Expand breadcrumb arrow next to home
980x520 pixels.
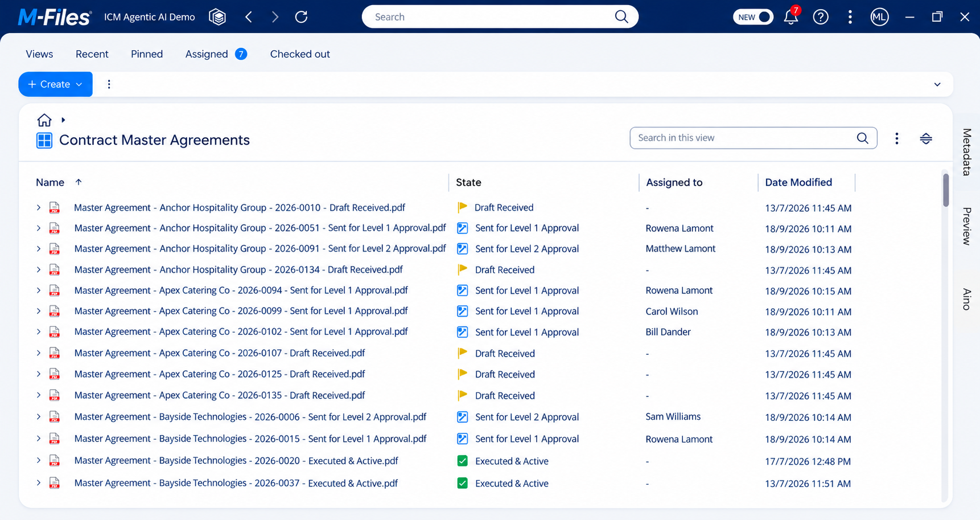coord(63,120)
